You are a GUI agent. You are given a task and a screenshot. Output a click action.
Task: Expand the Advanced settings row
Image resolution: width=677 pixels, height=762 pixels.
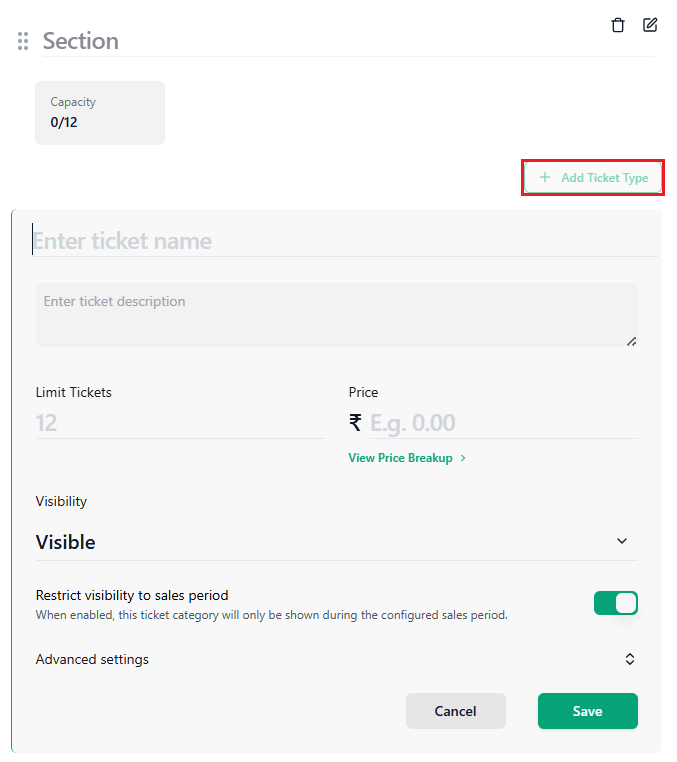click(x=336, y=659)
